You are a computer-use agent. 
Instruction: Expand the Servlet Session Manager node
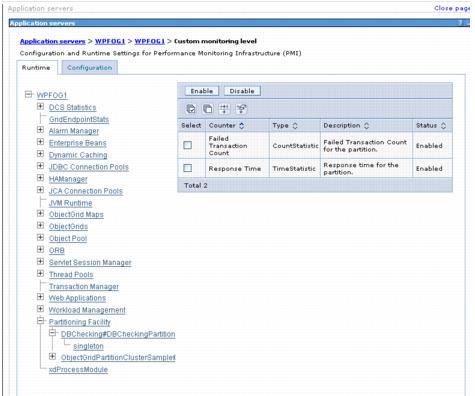point(41,262)
